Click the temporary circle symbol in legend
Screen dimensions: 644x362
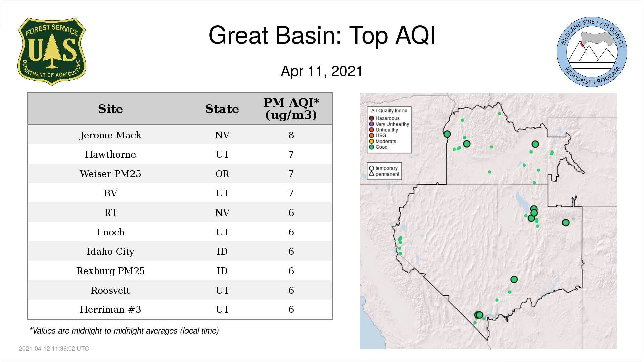click(371, 168)
